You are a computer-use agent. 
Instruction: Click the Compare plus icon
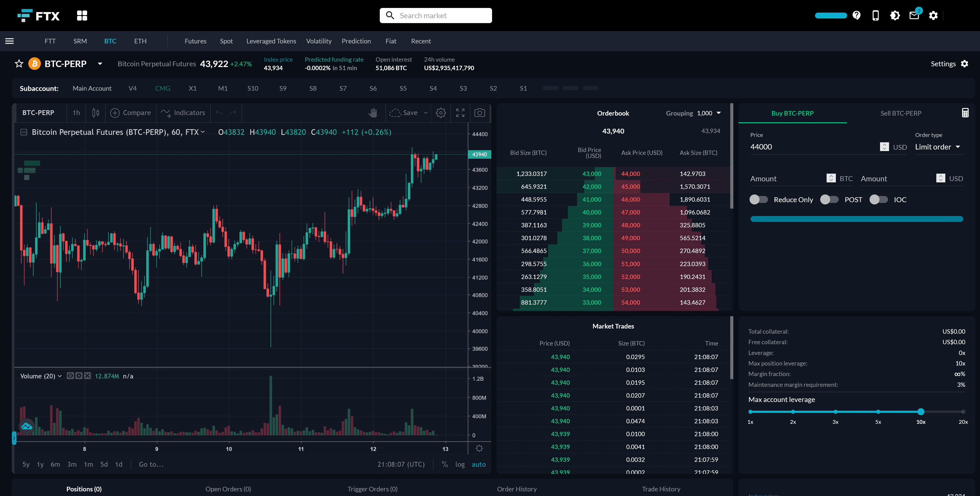point(115,113)
